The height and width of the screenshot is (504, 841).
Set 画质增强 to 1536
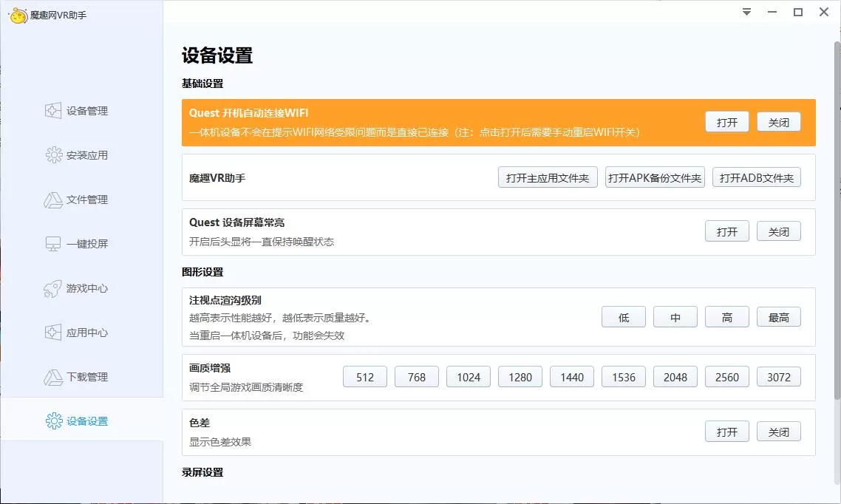point(623,377)
